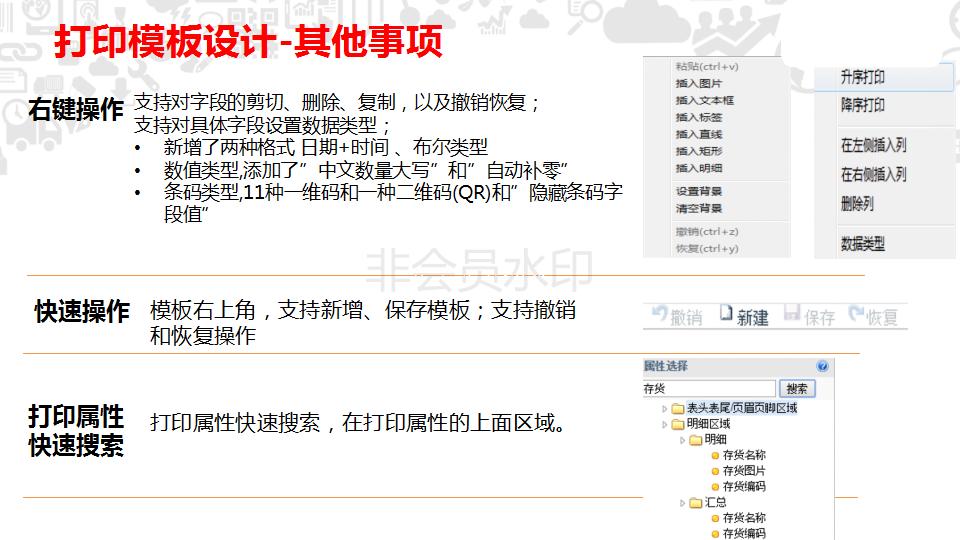Select 存货编码 under the 明细 folder
The height and width of the screenshot is (540, 960).
pos(744,487)
